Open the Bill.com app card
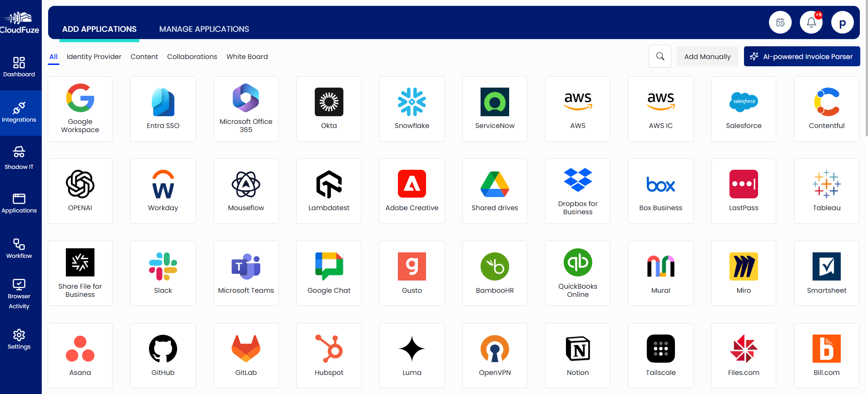This screenshot has width=868, height=394. (827, 355)
